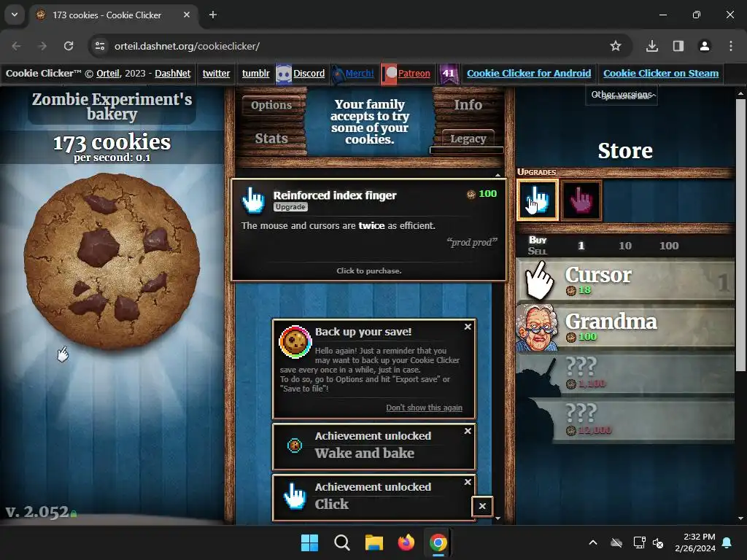Set purchase amount to 100

669,246
